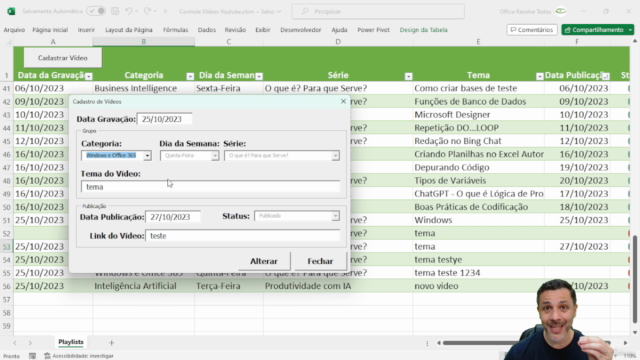
Task: Open filter dropdown for Dia da Semana
Action: (x=259, y=76)
